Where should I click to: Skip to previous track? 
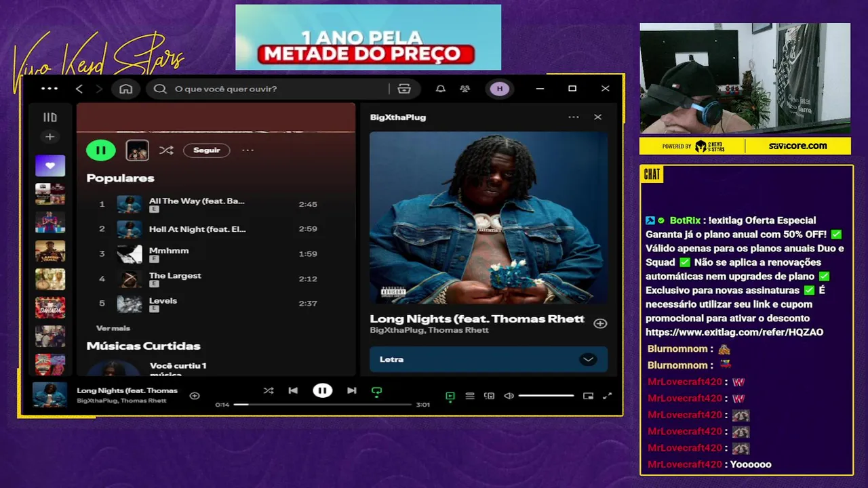click(293, 390)
